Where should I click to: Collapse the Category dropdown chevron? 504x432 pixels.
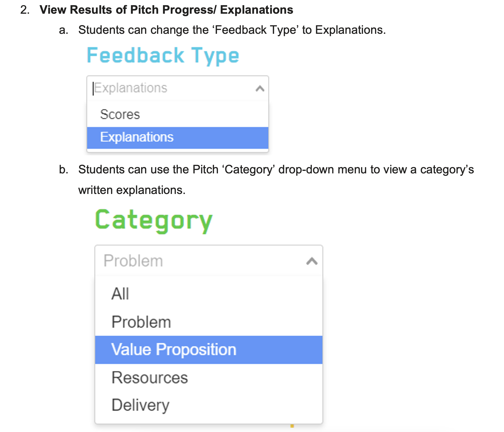[x=312, y=261]
